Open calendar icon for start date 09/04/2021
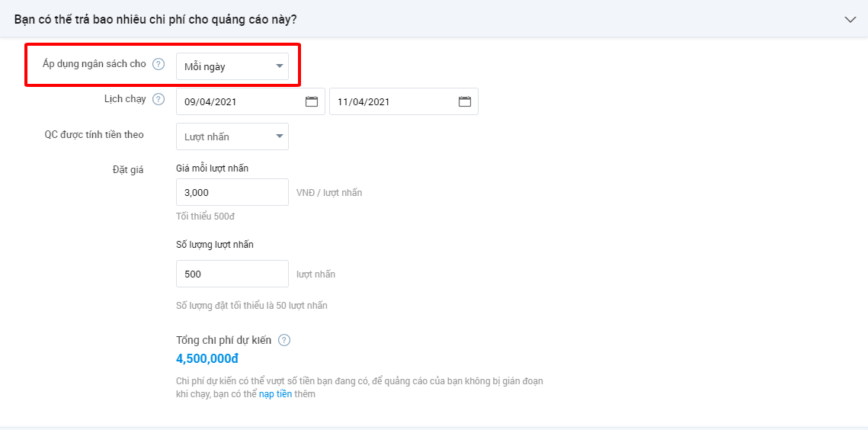 click(x=312, y=101)
